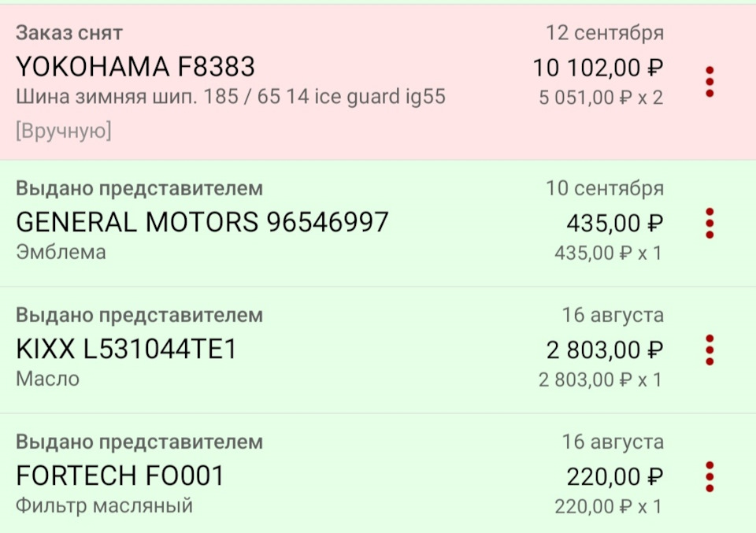Tap the FORTECH FO001 oil filter title
The width and height of the screenshot is (756, 533).
(120, 476)
